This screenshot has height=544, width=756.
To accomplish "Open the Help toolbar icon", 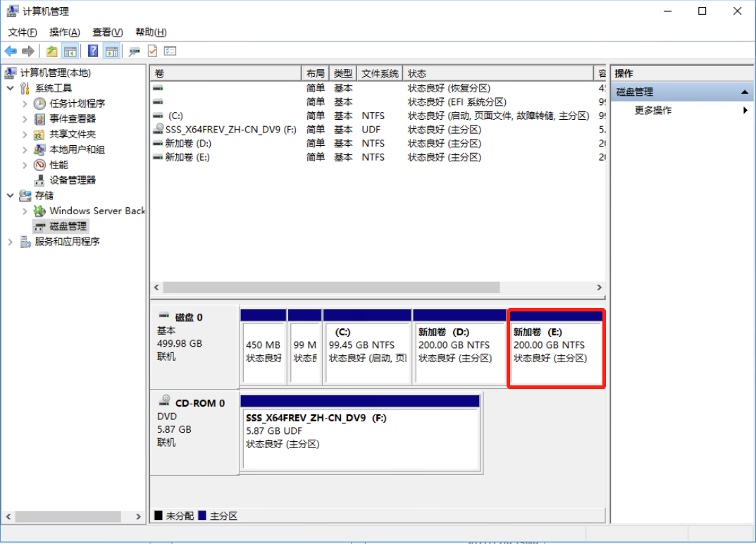I will (x=93, y=51).
